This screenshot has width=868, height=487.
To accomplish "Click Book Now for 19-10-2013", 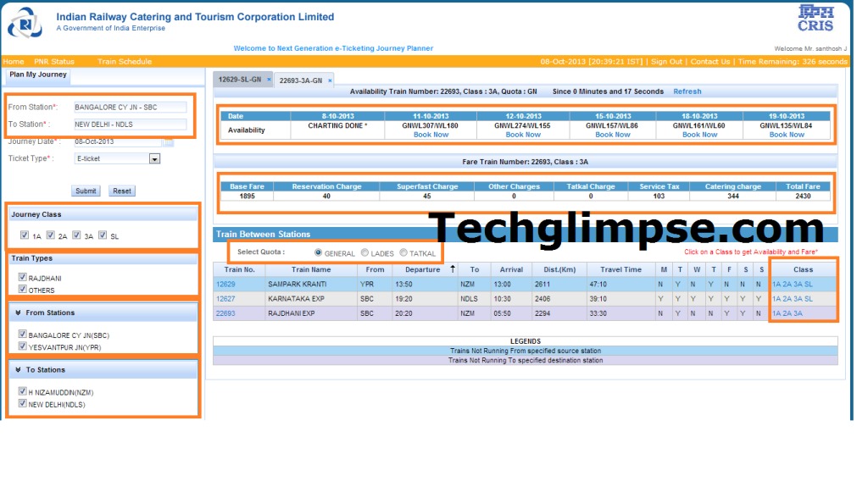I will [787, 135].
